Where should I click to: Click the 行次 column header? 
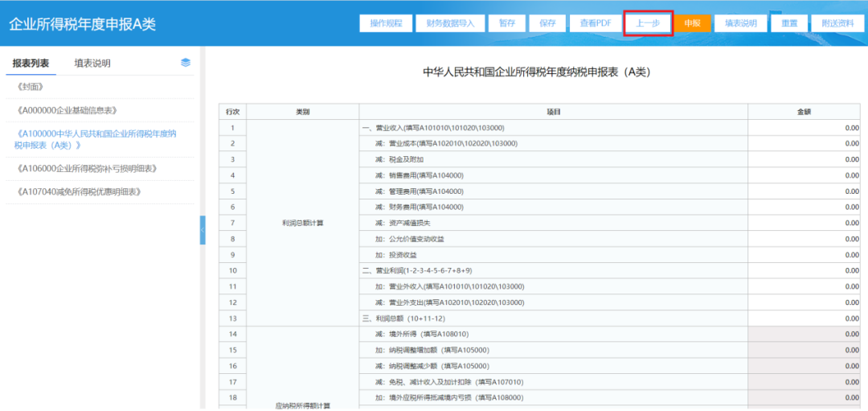coord(232,112)
